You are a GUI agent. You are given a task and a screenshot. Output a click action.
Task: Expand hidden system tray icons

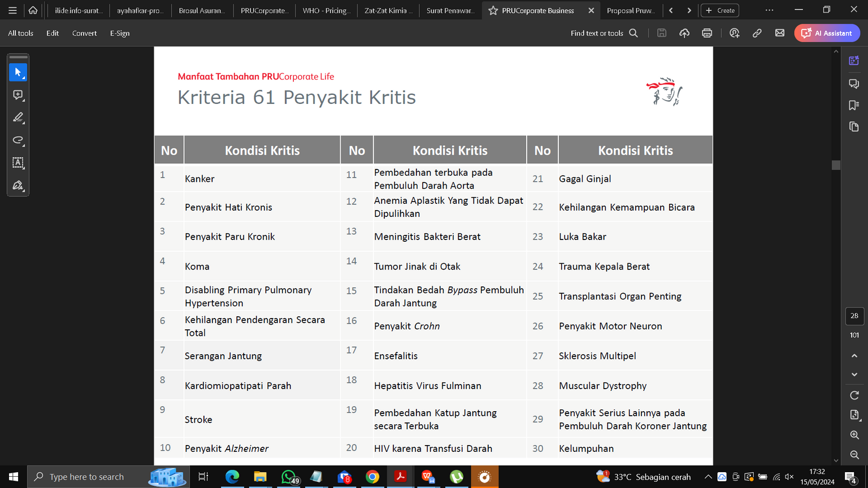point(708,477)
